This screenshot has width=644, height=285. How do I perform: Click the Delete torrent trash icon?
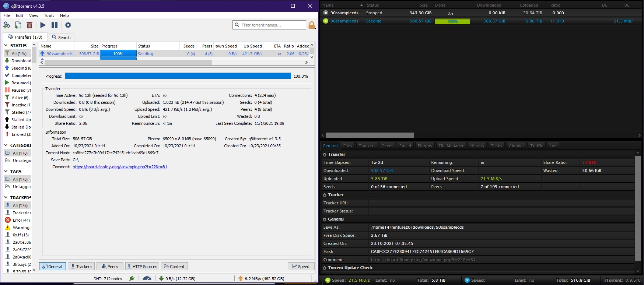pyautogui.click(x=29, y=25)
